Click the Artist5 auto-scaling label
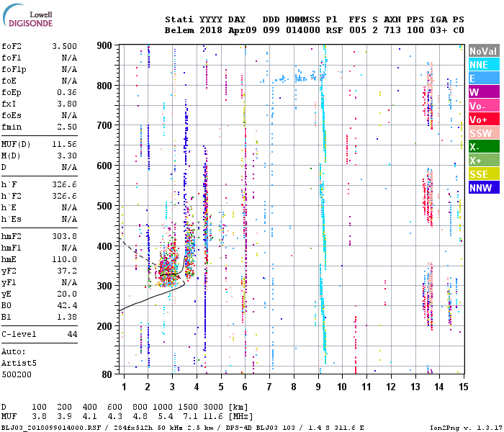Viewport: 504px width, 432px height. coord(19,363)
